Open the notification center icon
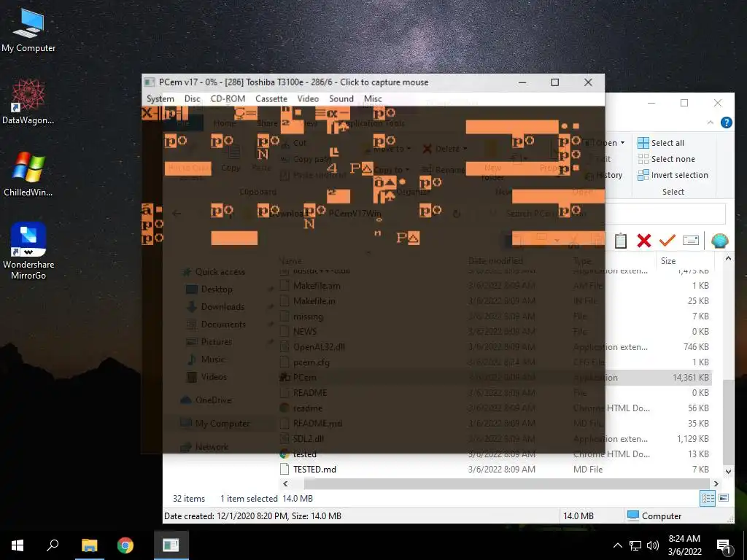This screenshot has height=560, width=747. pyautogui.click(x=724, y=546)
